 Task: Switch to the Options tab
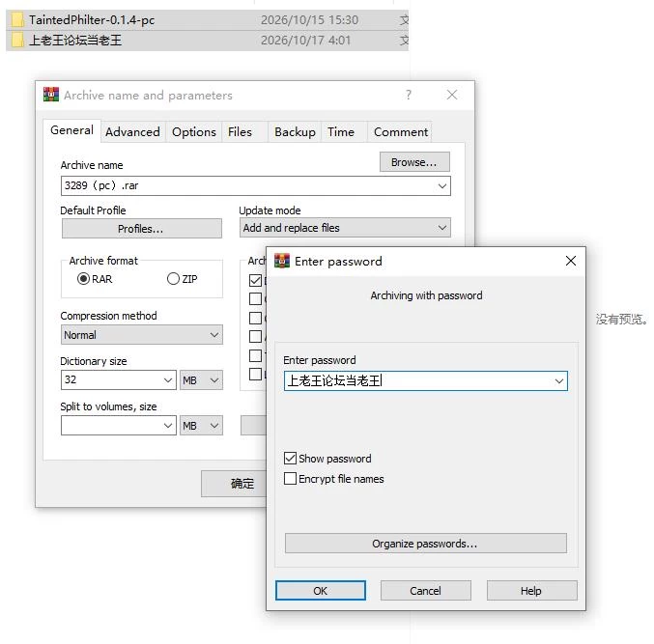[x=194, y=132]
